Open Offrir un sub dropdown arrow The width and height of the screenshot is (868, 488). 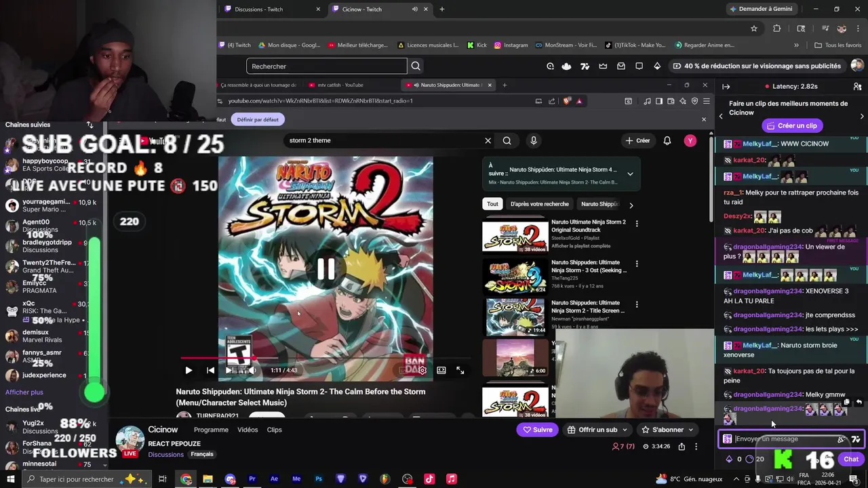coord(625,430)
